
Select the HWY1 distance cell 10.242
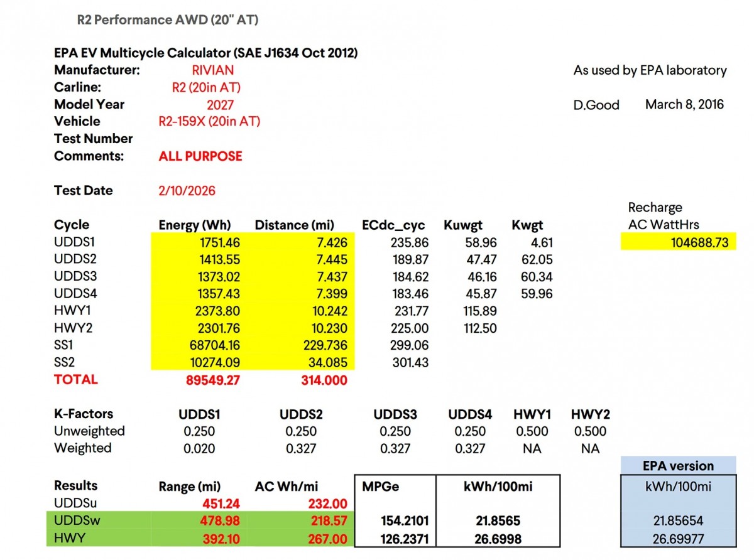point(331,311)
